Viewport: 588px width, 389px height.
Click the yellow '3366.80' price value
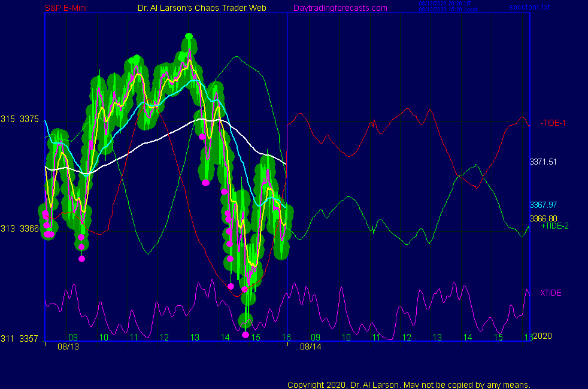point(543,218)
